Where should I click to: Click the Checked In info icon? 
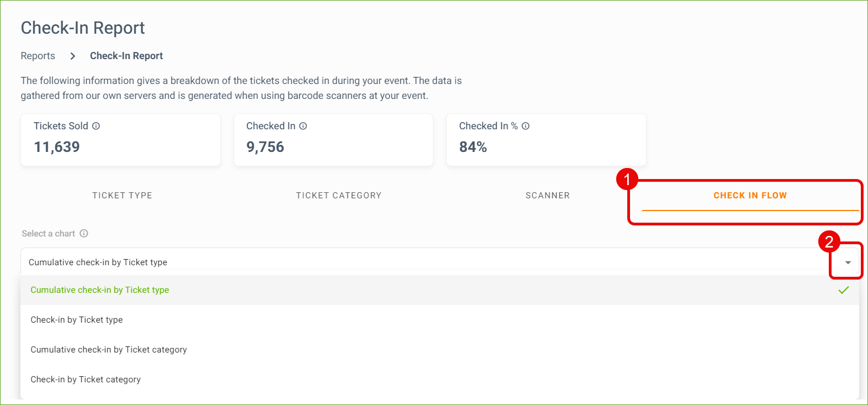click(x=303, y=126)
